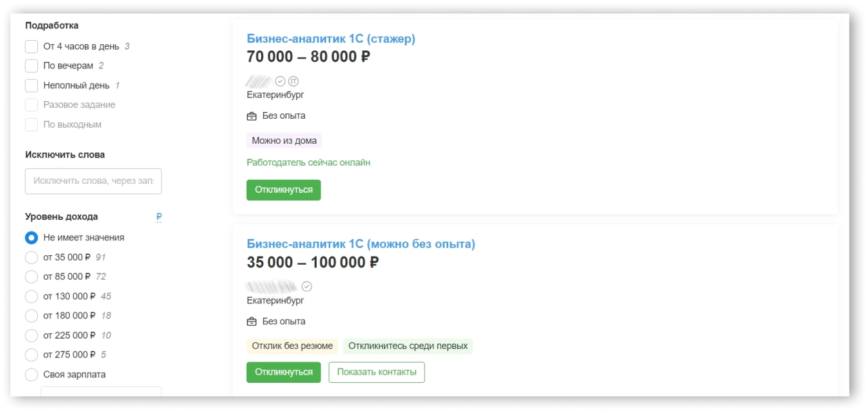Check the 'По вечерам' option
The image size is (868, 412).
pyautogui.click(x=31, y=66)
